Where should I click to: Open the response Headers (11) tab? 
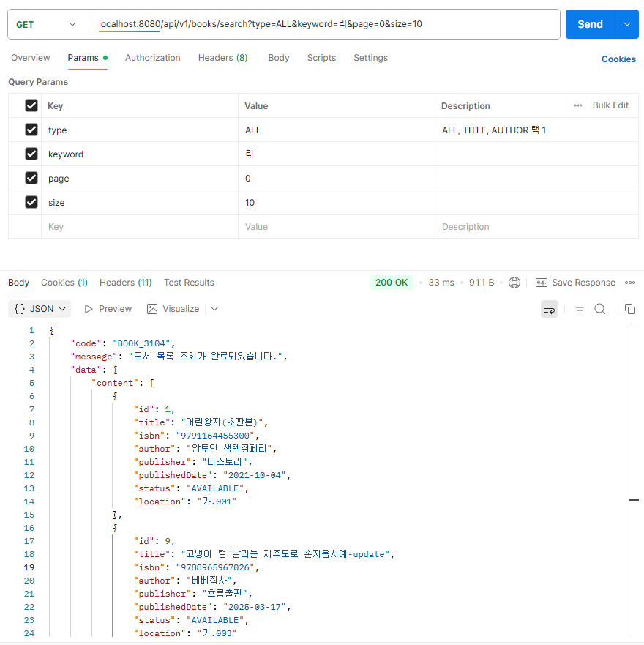click(x=125, y=283)
